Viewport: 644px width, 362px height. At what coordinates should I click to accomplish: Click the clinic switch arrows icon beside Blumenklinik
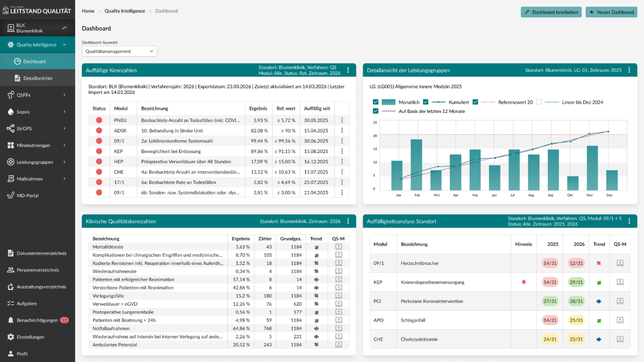pos(65,28)
